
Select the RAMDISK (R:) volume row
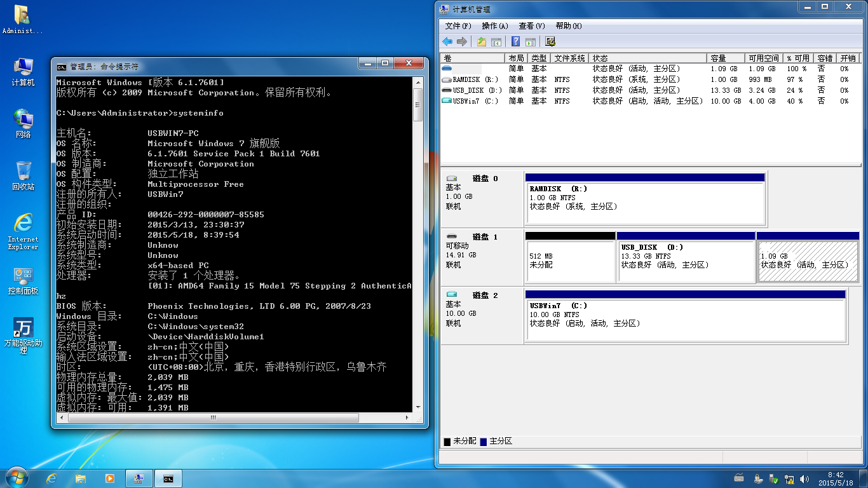pos(649,79)
